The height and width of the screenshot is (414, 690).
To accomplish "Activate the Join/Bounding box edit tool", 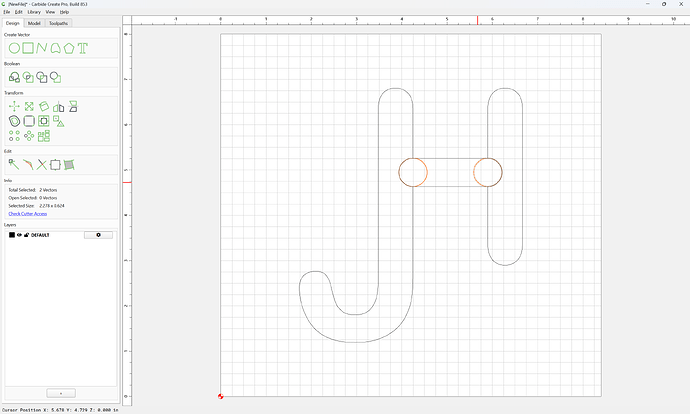I will pos(55,165).
